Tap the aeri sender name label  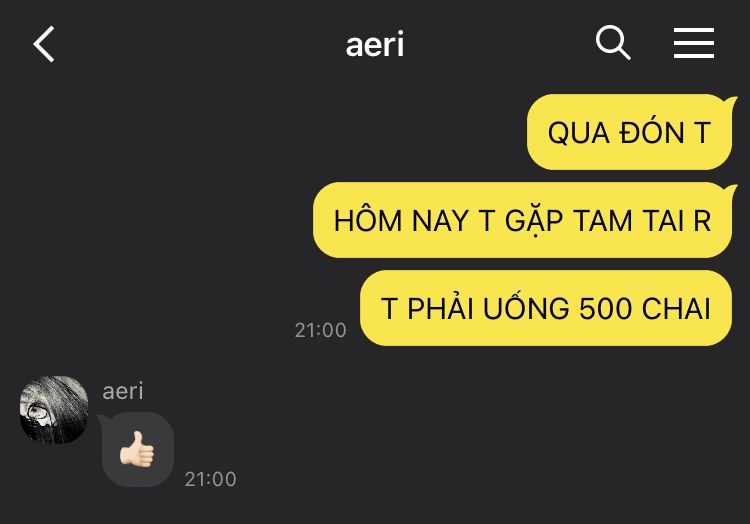(123, 391)
